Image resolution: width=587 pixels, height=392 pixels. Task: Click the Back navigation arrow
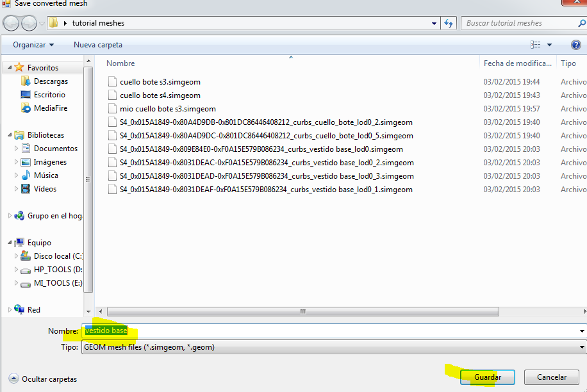pyautogui.click(x=12, y=23)
